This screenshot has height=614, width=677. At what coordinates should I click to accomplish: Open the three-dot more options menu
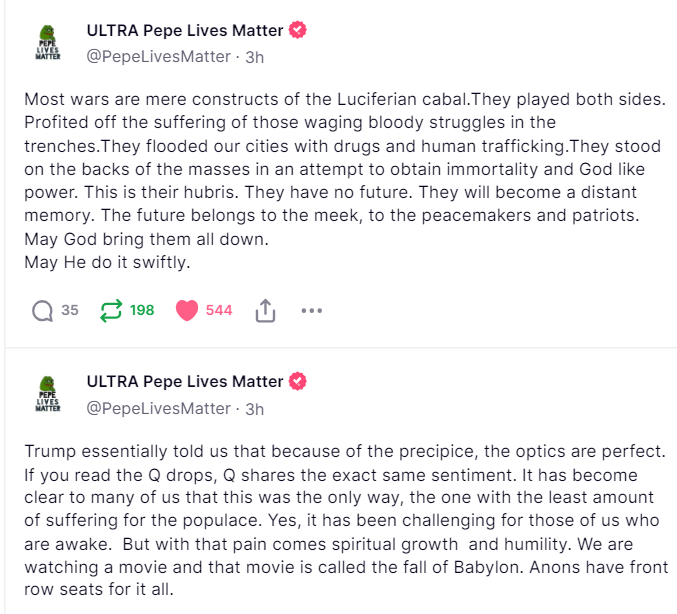312,311
